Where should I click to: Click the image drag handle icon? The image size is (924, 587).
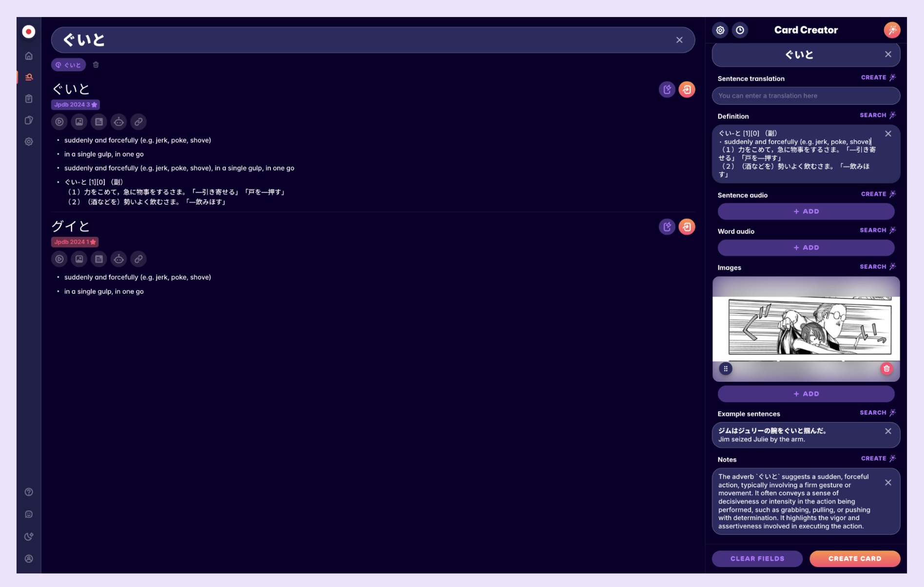(x=725, y=369)
